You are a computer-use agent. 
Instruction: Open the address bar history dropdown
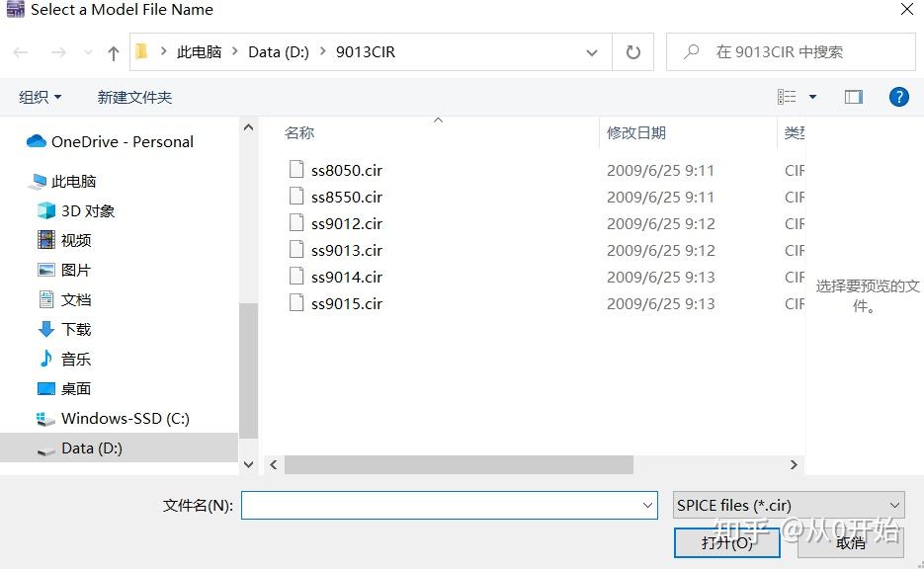(x=591, y=53)
